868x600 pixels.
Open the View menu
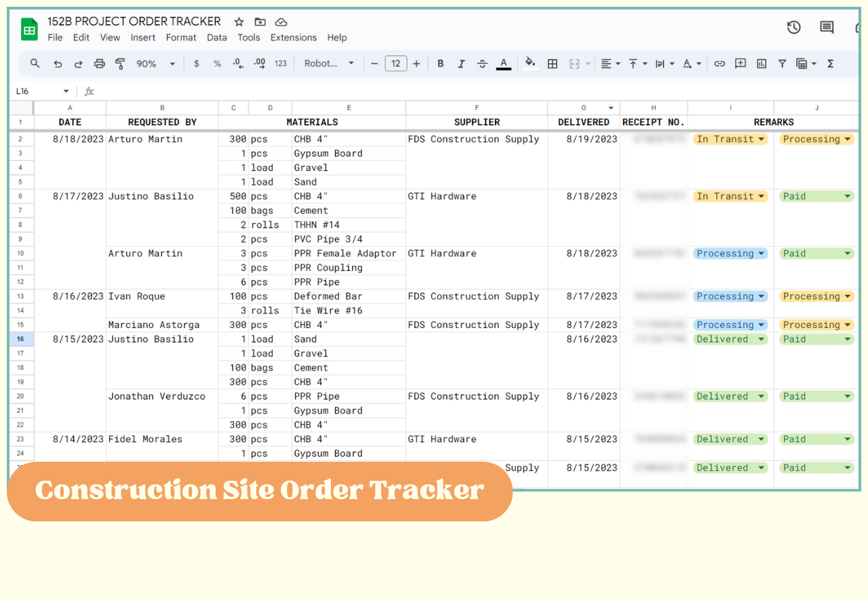(x=110, y=38)
